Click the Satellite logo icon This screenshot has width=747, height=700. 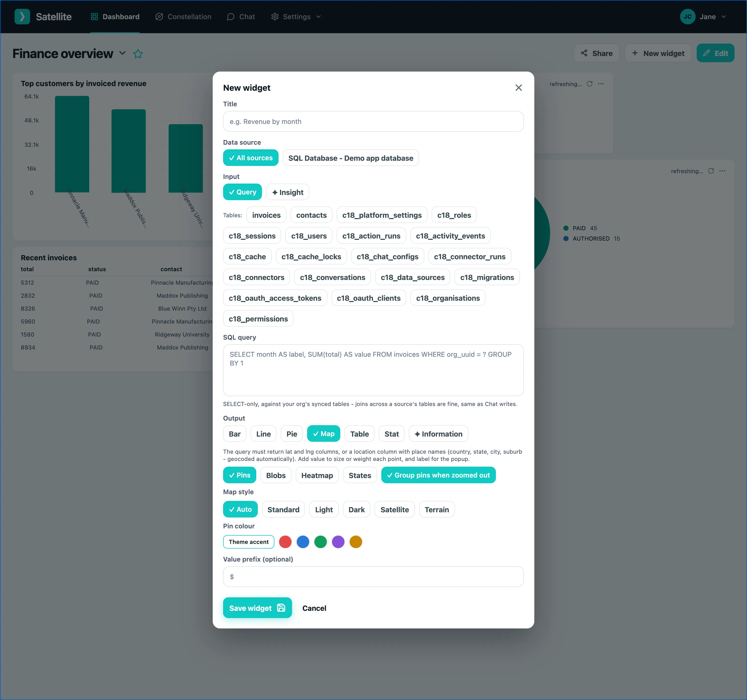click(x=22, y=17)
